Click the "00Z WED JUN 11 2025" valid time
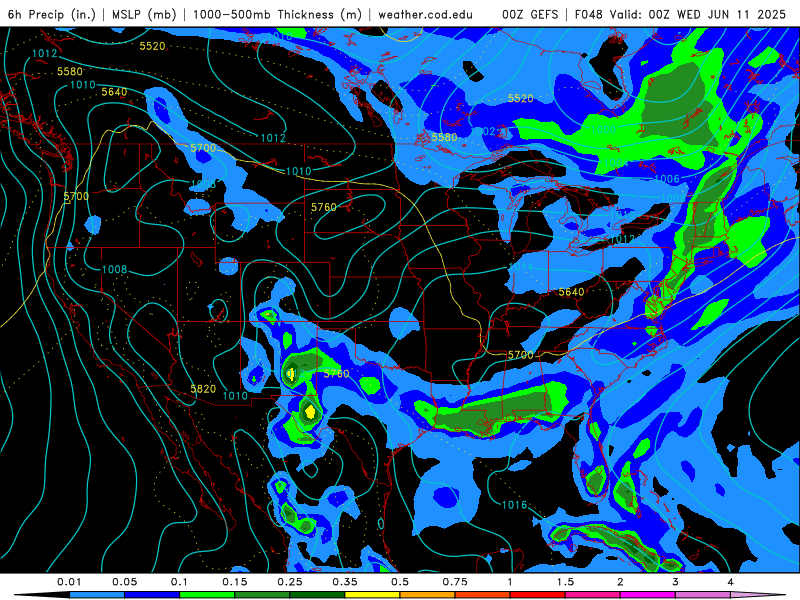800x600 pixels. (717, 14)
